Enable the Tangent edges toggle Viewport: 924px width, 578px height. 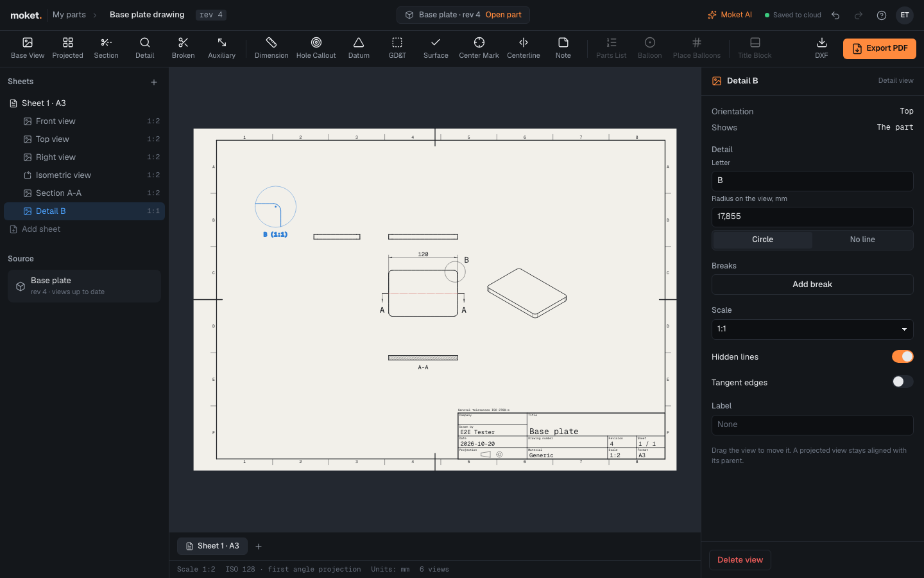[902, 382]
